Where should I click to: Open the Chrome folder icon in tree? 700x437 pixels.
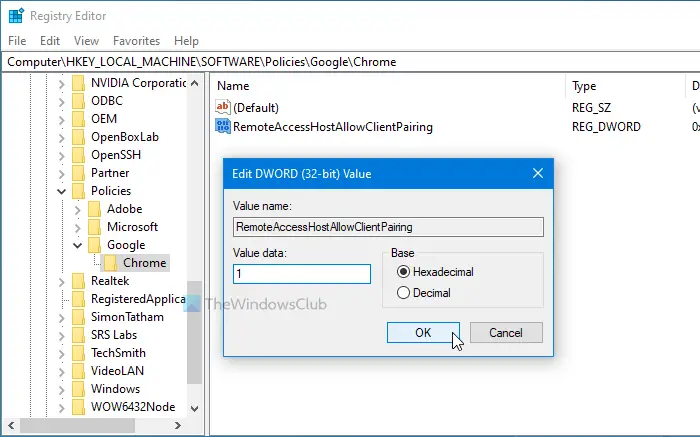pyautogui.click(x=110, y=262)
